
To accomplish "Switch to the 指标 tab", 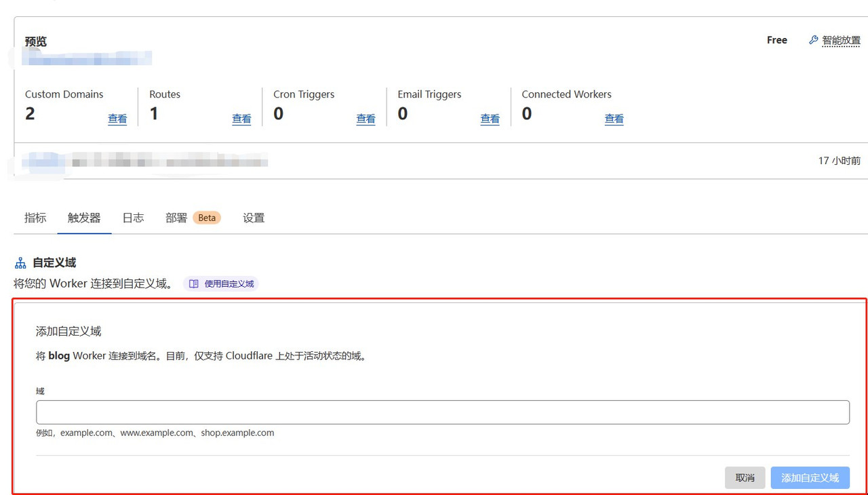I will [x=35, y=218].
